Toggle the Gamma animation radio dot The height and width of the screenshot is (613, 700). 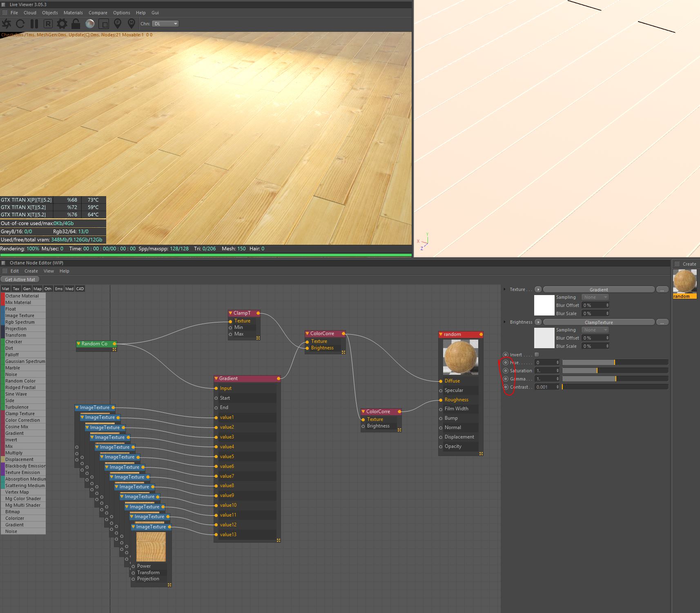click(506, 379)
